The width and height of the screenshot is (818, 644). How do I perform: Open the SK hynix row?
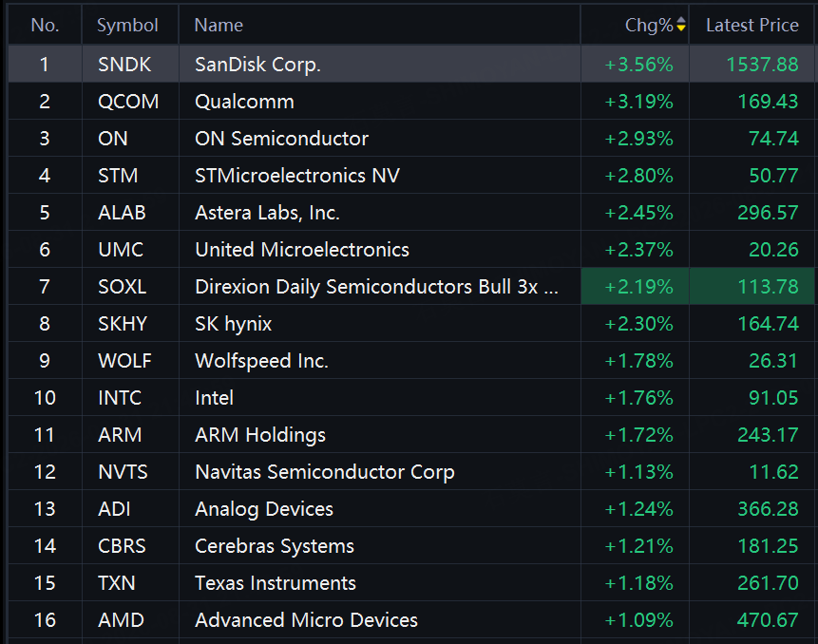[x=411, y=324]
